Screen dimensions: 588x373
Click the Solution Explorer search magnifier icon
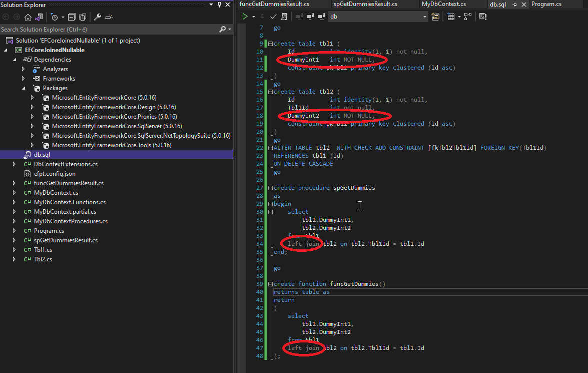pyautogui.click(x=223, y=29)
